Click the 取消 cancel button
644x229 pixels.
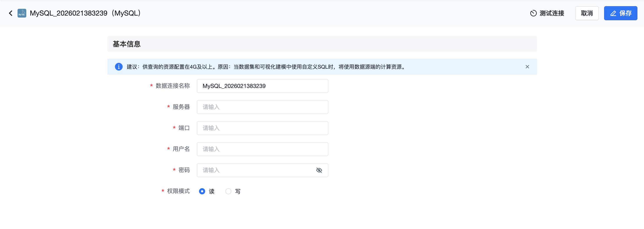[587, 13]
